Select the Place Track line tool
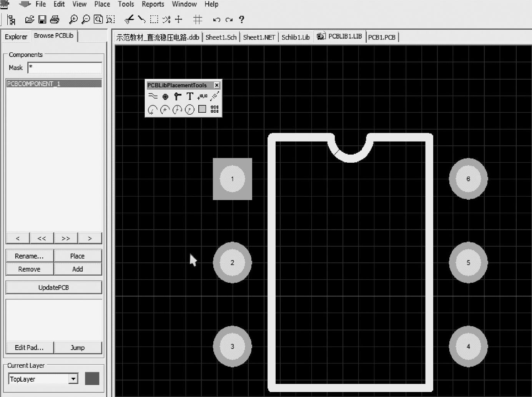Viewport: 532px width, 397px height. pyautogui.click(x=153, y=96)
